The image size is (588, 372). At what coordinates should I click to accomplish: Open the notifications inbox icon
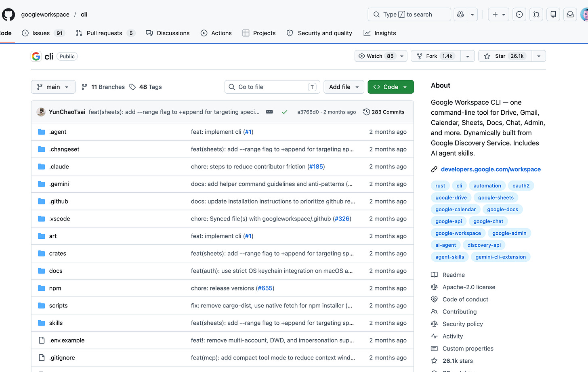pyautogui.click(x=570, y=15)
